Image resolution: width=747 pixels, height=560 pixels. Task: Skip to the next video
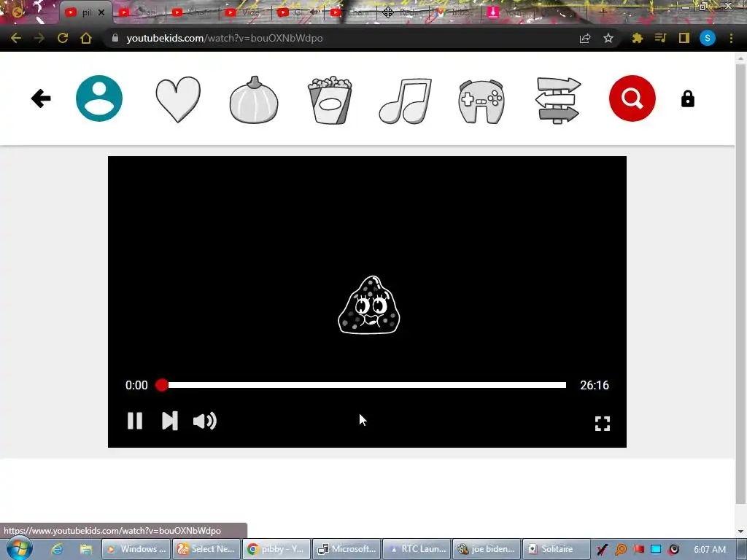pos(169,421)
